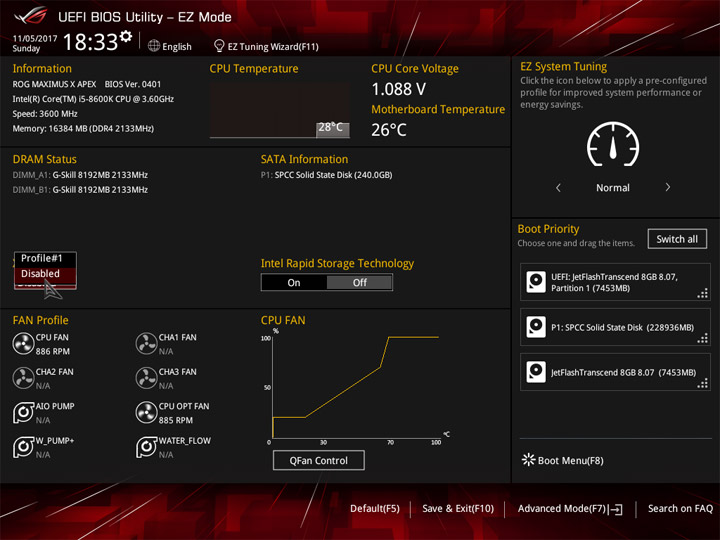Select the CPU FAN fan icon

pos(23,343)
